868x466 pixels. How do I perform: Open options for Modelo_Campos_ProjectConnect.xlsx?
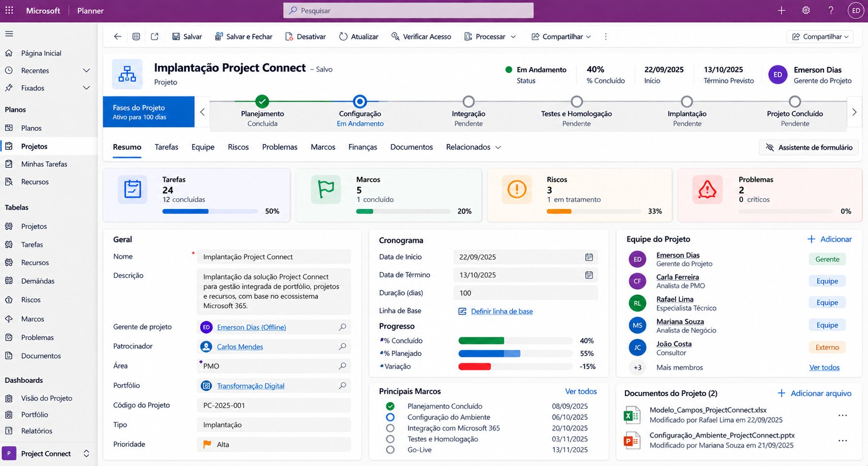coord(843,415)
